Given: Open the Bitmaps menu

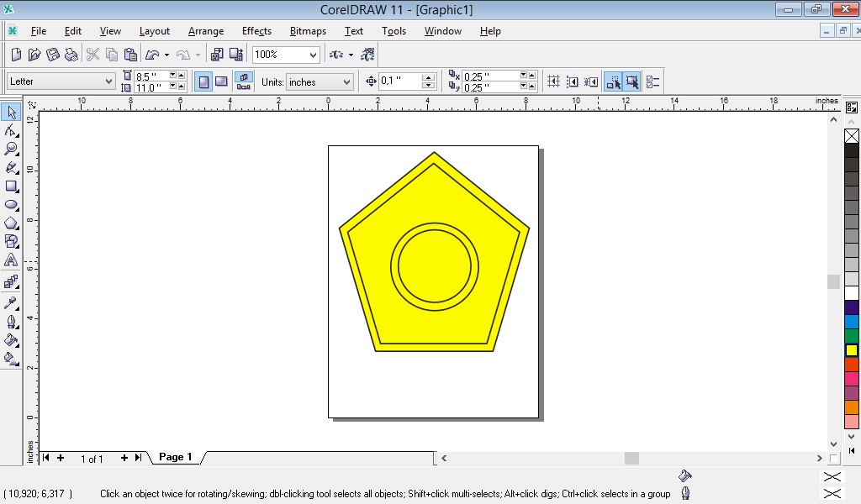Looking at the screenshot, I should tap(308, 31).
